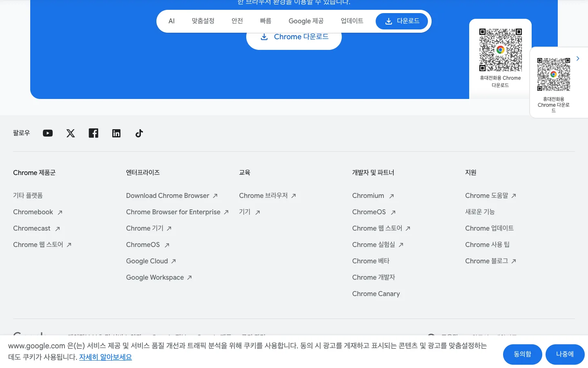Image resolution: width=588 pixels, height=368 pixels.
Task: Click external arrow beside Chrome 도움말
Action: pos(514,196)
